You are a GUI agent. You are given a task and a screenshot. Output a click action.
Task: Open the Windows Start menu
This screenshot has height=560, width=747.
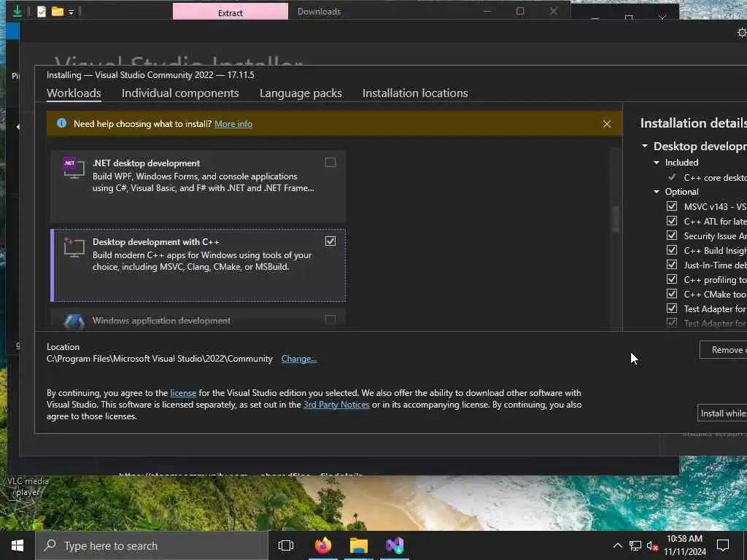pyautogui.click(x=18, y=545)
